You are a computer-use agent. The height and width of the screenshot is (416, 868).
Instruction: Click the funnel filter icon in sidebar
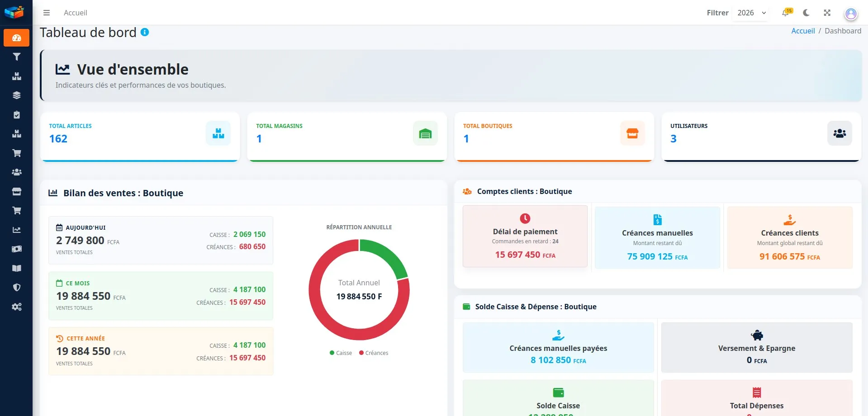tap(17, 57)
